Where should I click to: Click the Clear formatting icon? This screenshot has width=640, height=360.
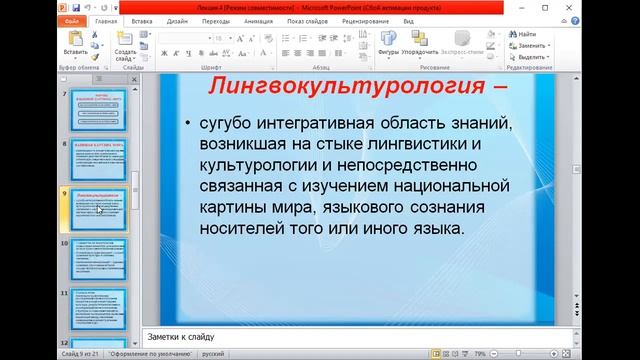tap(268, 38)
